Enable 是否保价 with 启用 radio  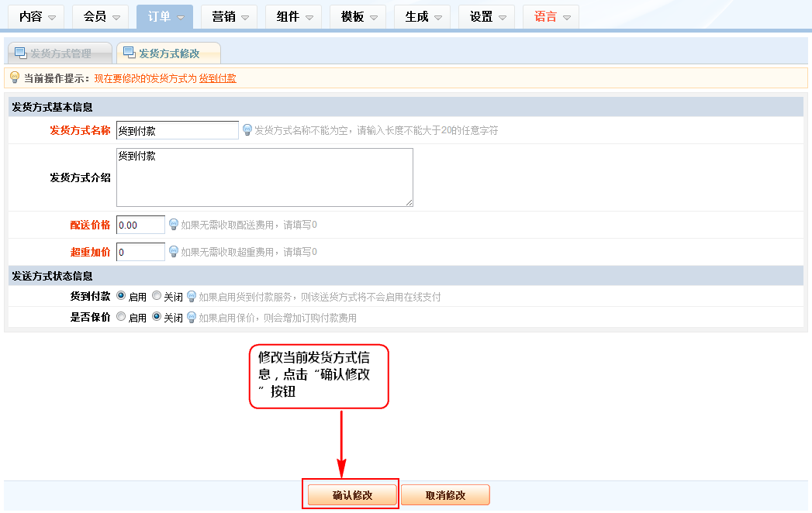(x=121, y=317)
